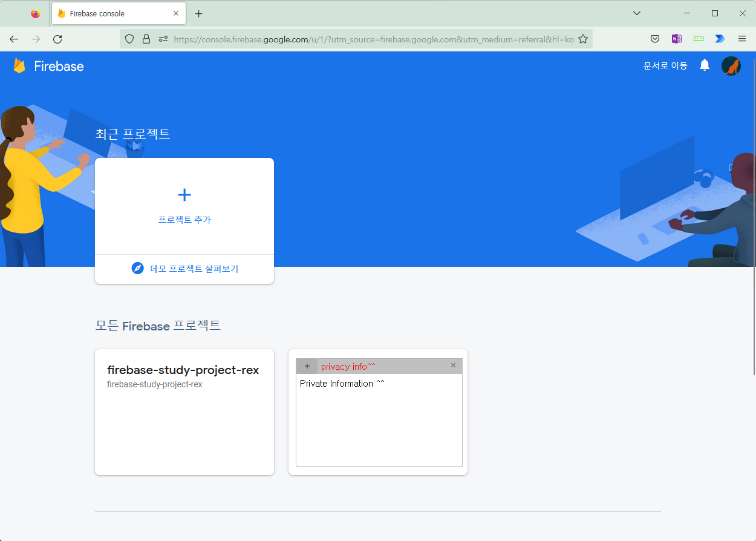This screenshot has width=756, height=541.
Task: Reload the page with refresh icon
Action: 57,39
